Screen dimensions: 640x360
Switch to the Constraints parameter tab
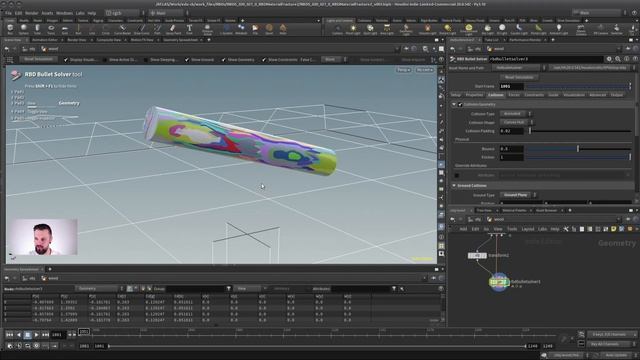(534, 95)
